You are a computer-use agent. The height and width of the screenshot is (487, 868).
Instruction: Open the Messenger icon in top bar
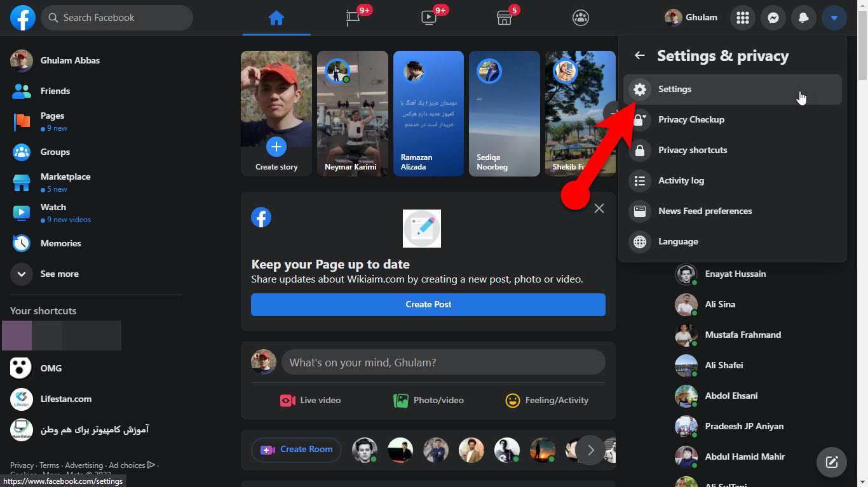click(773, 18)
